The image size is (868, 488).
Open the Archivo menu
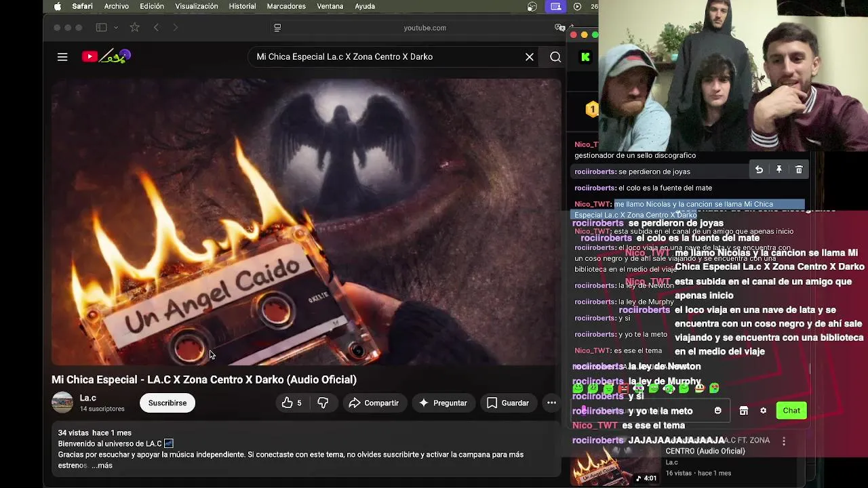pyautogui.click(x=117, y=6)
